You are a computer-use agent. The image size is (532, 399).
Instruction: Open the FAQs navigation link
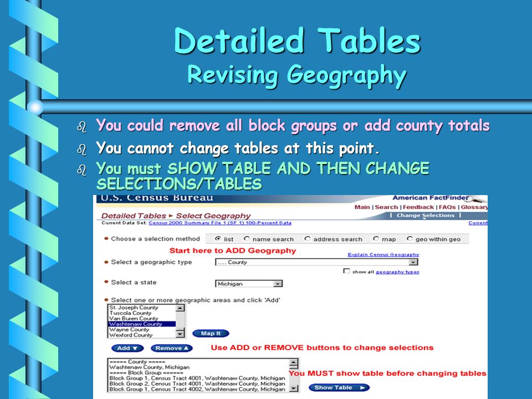click(447, 207)
